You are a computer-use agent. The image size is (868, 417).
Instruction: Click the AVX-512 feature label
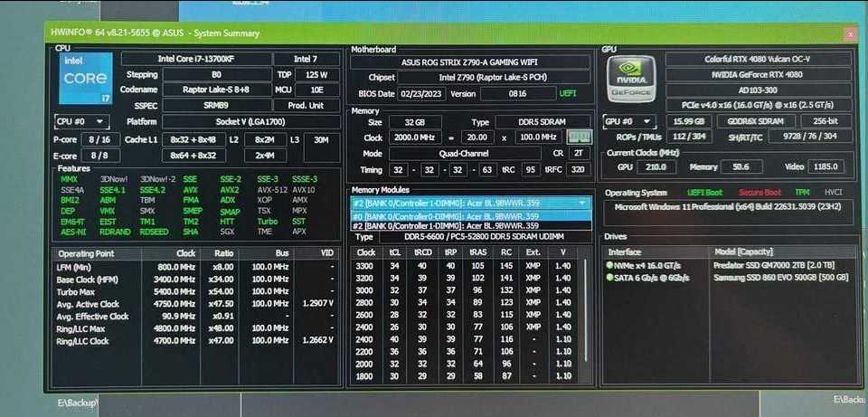(x=271, y=190)
